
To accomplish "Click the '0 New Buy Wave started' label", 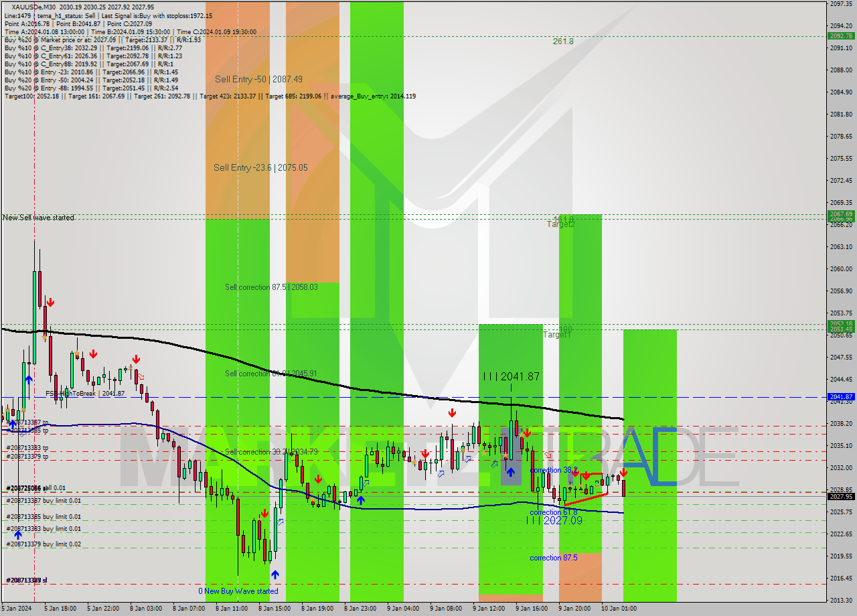I will pyautogui.click(x=238, y=591).
